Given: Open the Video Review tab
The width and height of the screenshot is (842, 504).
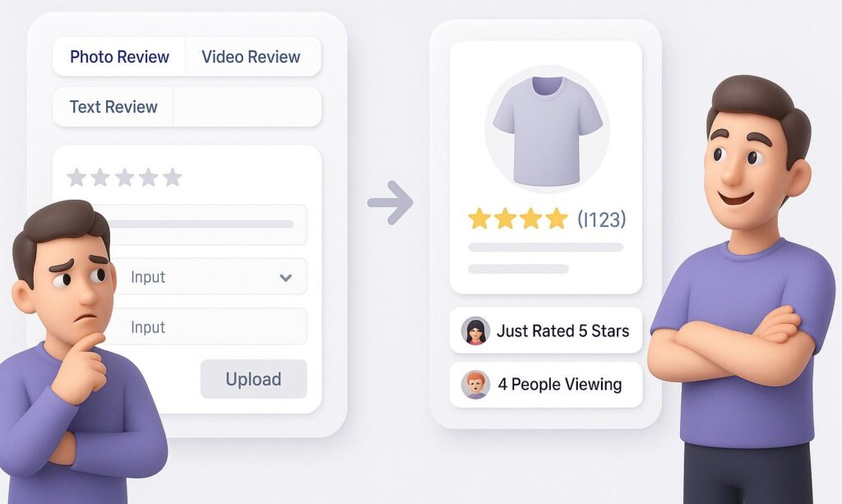Looking at the screenshot, I should pos(251,57).
